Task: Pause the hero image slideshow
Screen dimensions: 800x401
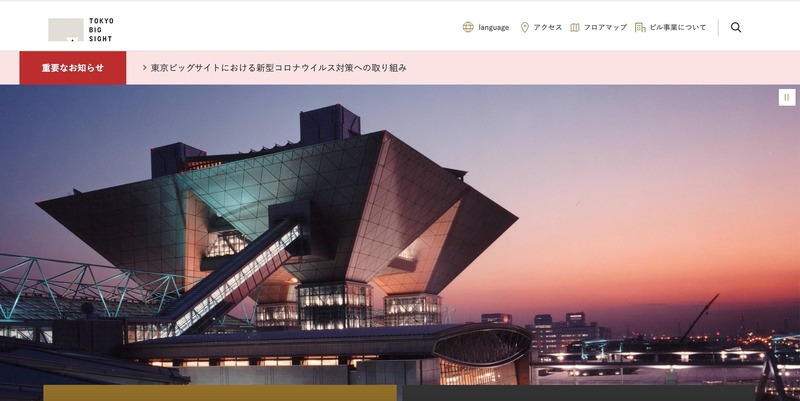Action: pos(787,97)
